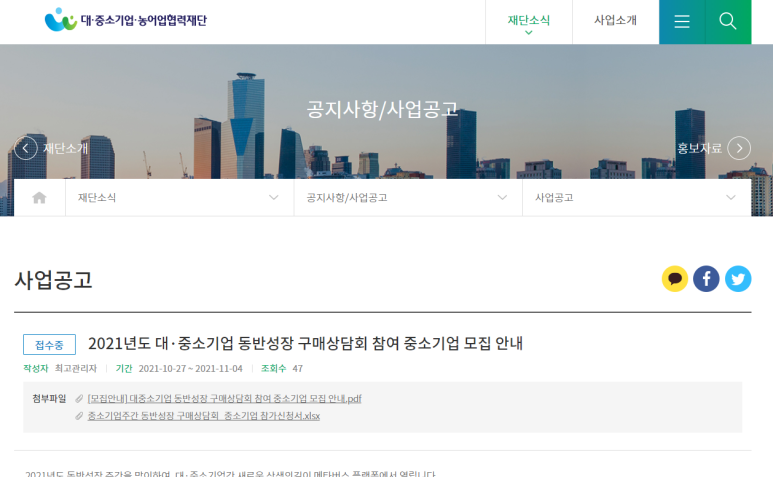773x477 pixels.
Task: Click the 접수중 status badge
Action: (x=49, y=344)
